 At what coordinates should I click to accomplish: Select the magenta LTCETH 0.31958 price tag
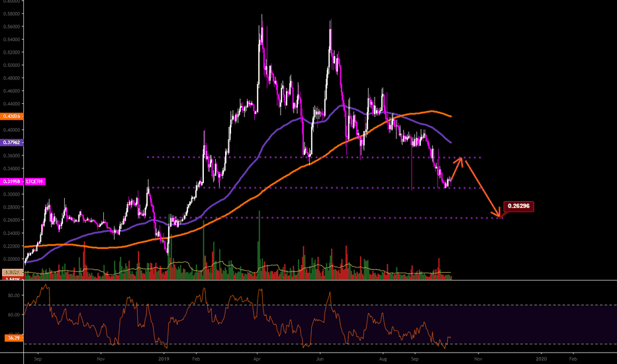click(23, 181)
